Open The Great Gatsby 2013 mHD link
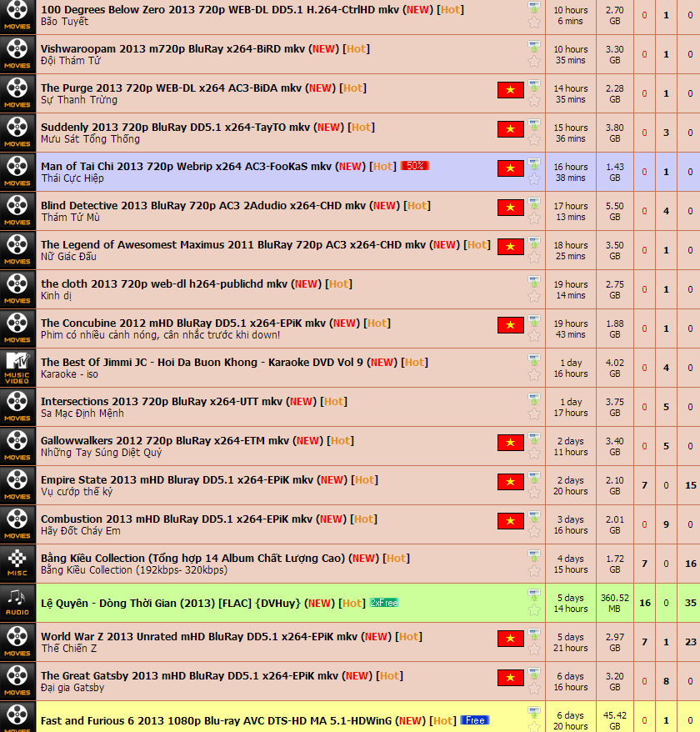700x732 pixels. tap(189, 676)
